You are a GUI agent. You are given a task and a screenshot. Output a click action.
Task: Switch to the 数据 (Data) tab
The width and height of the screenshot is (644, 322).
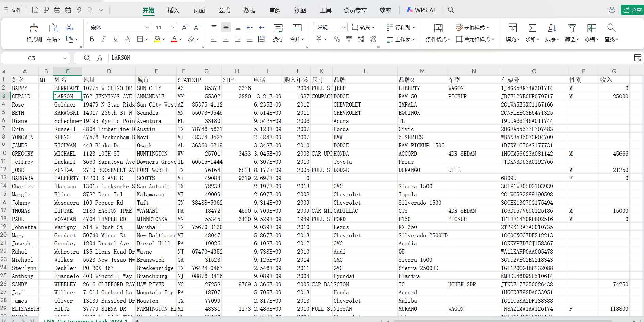pyautogui.click(x=250, y=10)
